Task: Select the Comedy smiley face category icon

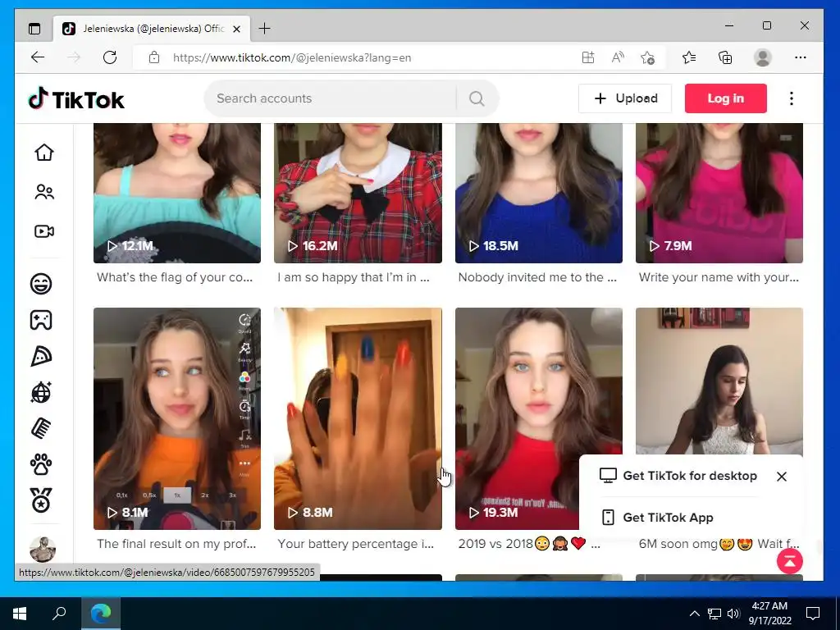Action: coord(41,283)
